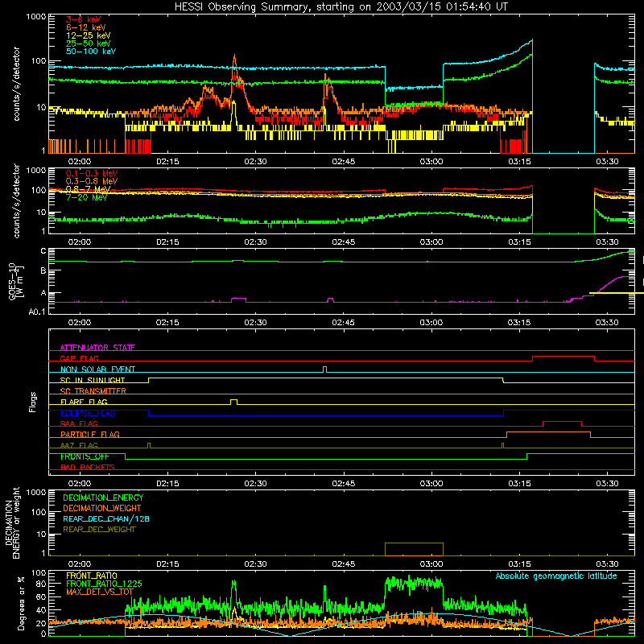Select the SC_TRANSMITTER flag label
Image resolution: width=644 pixels, height=644 pixels.
point(93,391)
